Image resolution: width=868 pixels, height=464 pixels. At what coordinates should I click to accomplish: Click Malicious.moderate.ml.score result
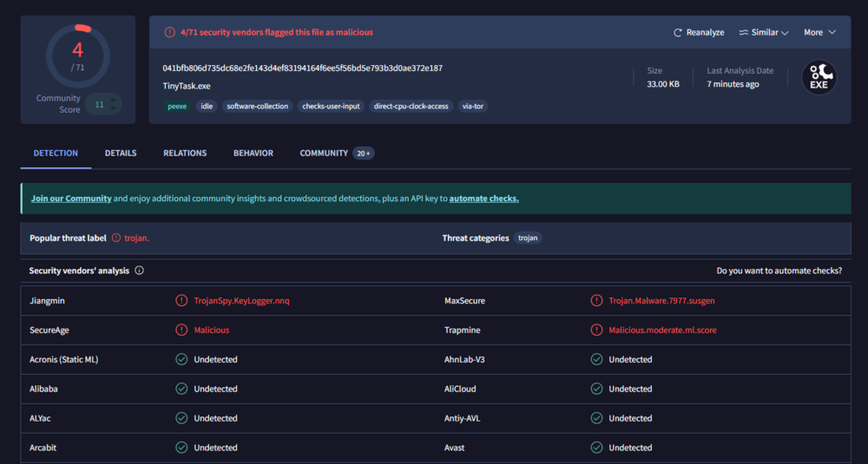tap(662, 330)
